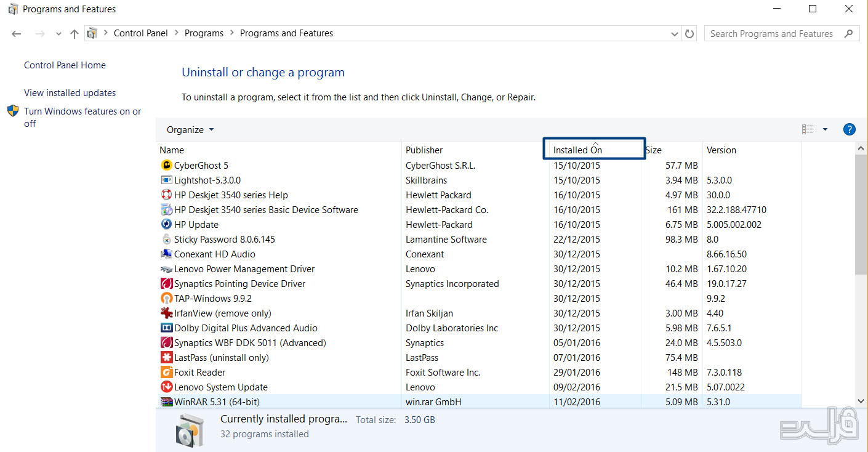Image resolution: width=868 pixels, height=452 pixels.
Task: Click the Dolby Laboratories Inc publisher cell
Action: tap(452, 328)
